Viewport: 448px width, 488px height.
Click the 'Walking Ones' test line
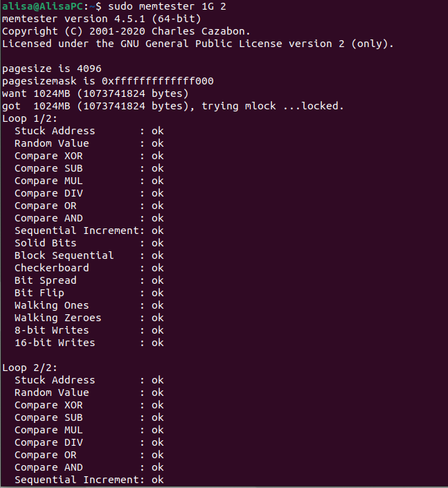89,305
